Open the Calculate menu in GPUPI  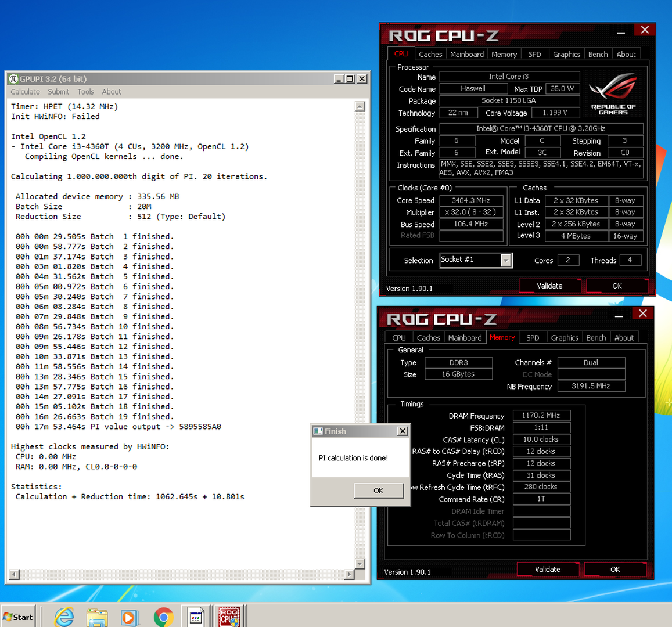(26, 92)
